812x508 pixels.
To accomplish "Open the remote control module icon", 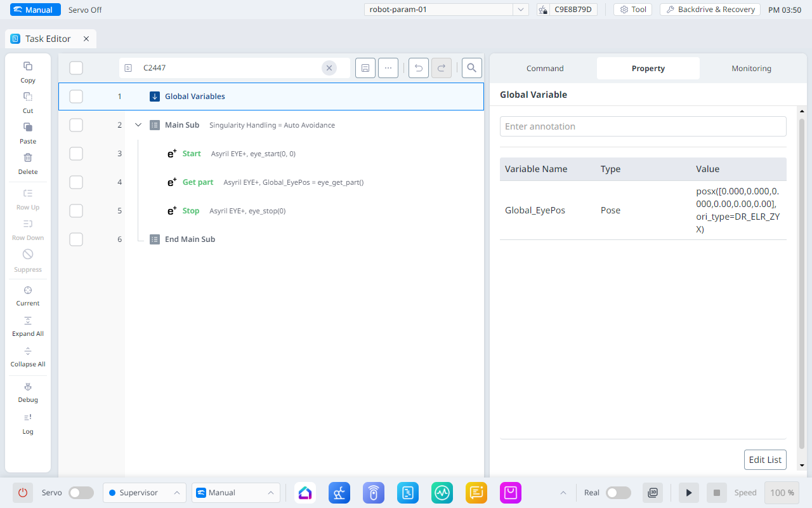I will tap(374, 493).
